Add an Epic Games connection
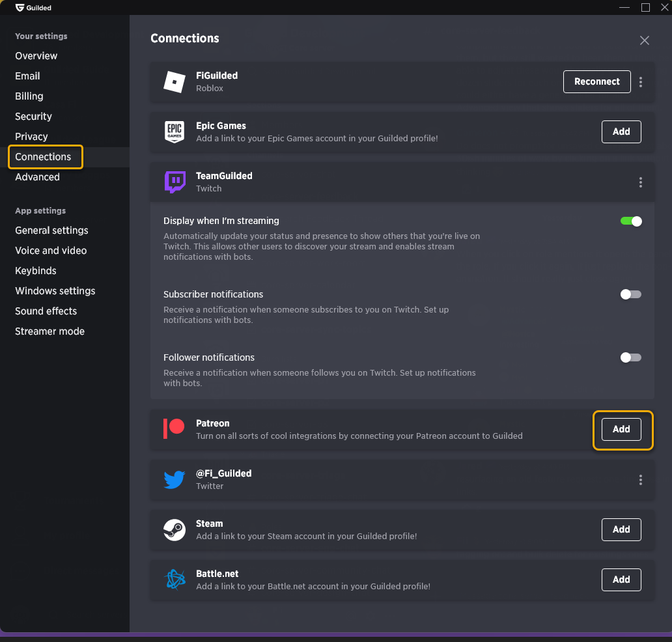Screen dimensions: 672x642 pyautogui.click(x=621, y=132)
